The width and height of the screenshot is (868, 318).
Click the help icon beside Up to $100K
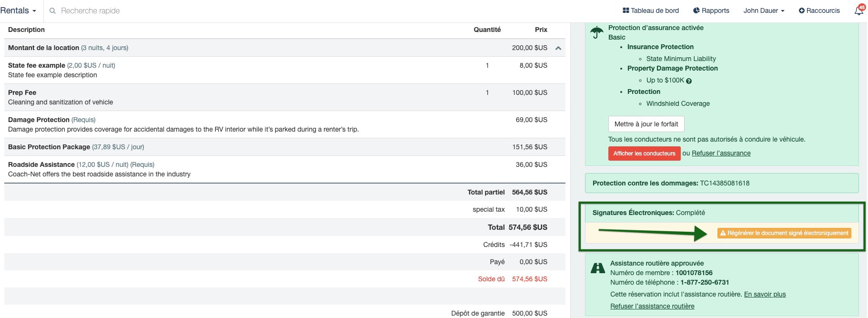(689, 81)
